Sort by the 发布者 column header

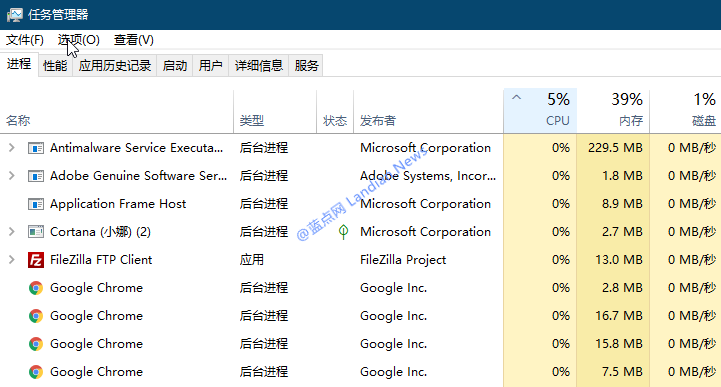click(429, 112)
